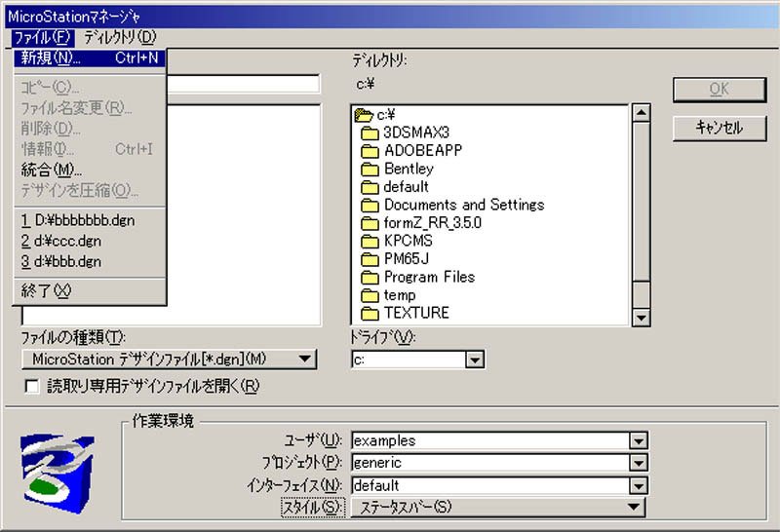780x532 pixels.
Task: Toggle 読取り専用デザインファイルを開く checkbox
Action: [x=32, y=386]
